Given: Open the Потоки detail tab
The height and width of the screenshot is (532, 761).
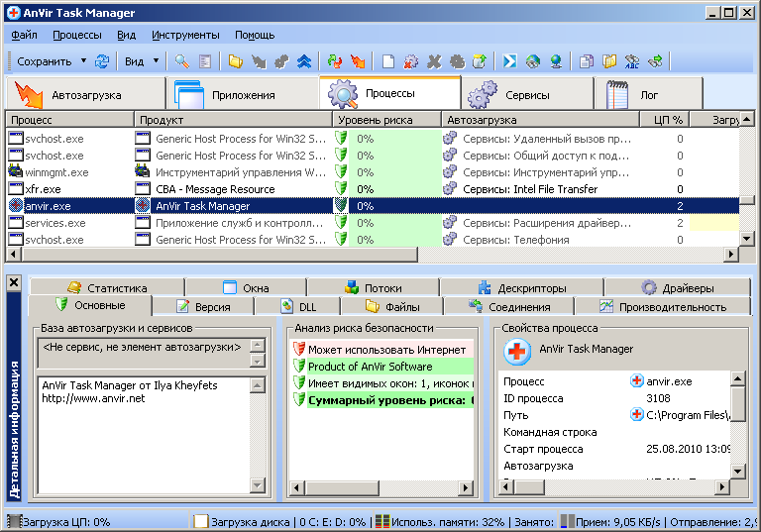Looking at the screenshot, I should pyautogui.click(x=374, y=287).
